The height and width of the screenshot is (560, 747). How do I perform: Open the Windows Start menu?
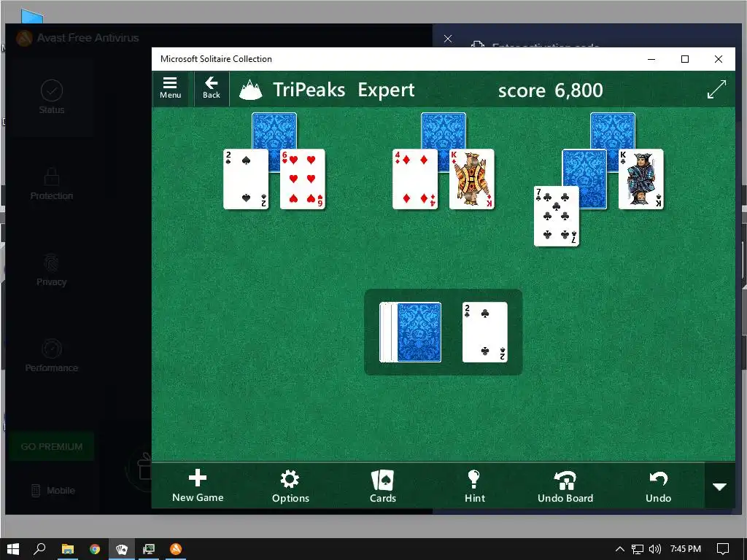(x=13, y=549)
